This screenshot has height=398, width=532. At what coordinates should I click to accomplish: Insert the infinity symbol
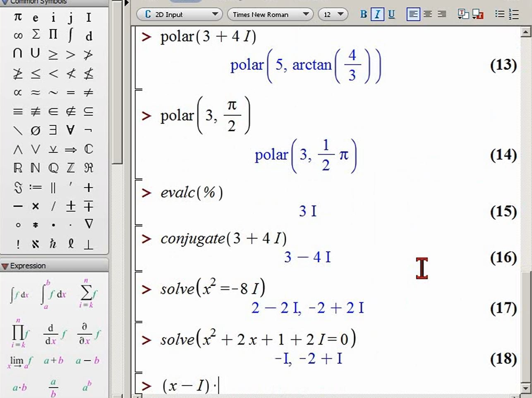coord(17,36)
